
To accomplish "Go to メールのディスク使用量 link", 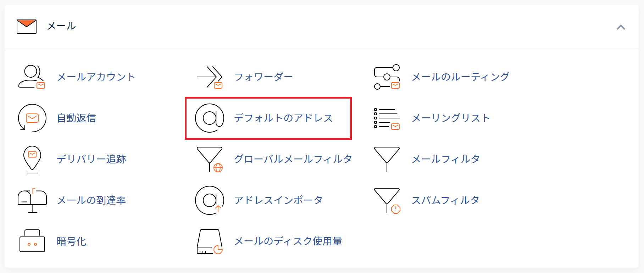I will 288,241.
